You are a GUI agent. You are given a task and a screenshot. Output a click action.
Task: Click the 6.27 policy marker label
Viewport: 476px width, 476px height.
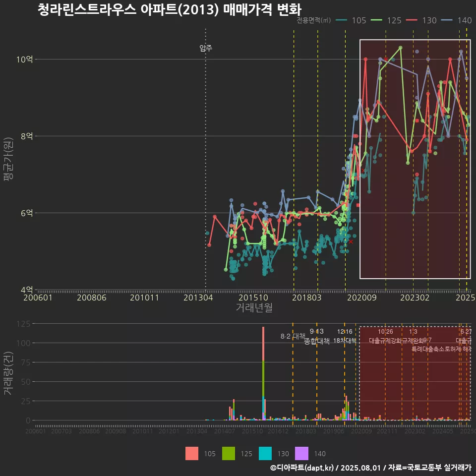coord(466,332)
